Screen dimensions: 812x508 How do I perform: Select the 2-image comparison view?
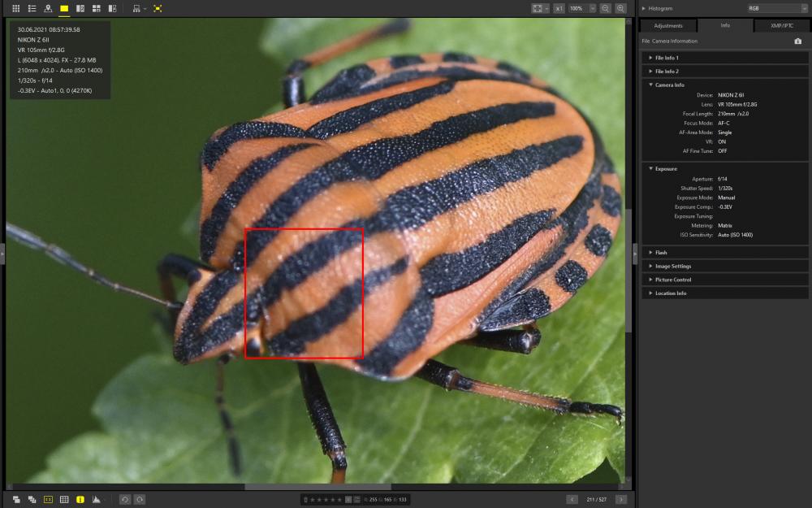pyautogui.click(x=80, y=8)
